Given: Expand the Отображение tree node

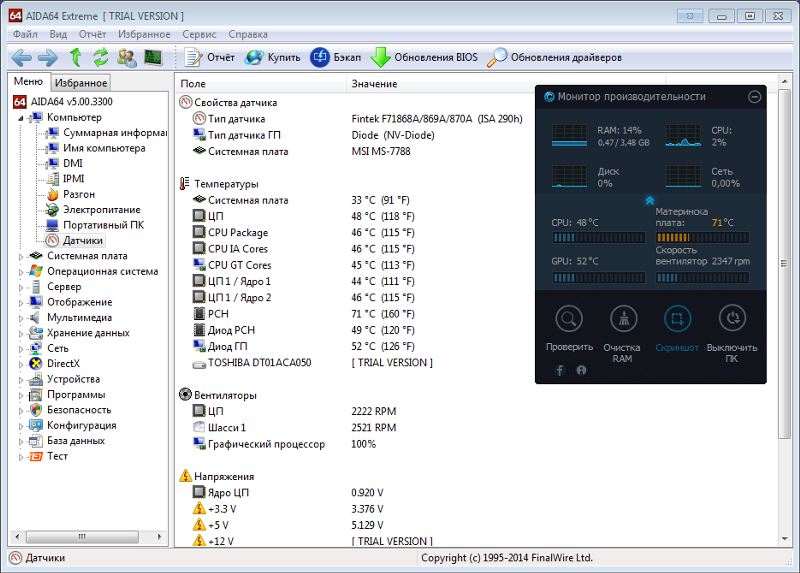Looking at the screenshot, I should (x=21, y=303).
